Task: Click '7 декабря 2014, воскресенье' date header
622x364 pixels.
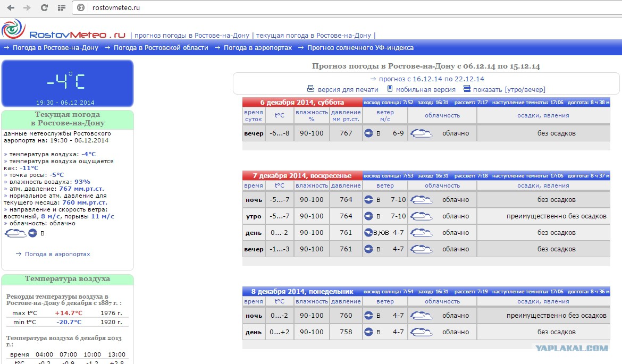Action: pyautogui.click(x=302, y=176)
